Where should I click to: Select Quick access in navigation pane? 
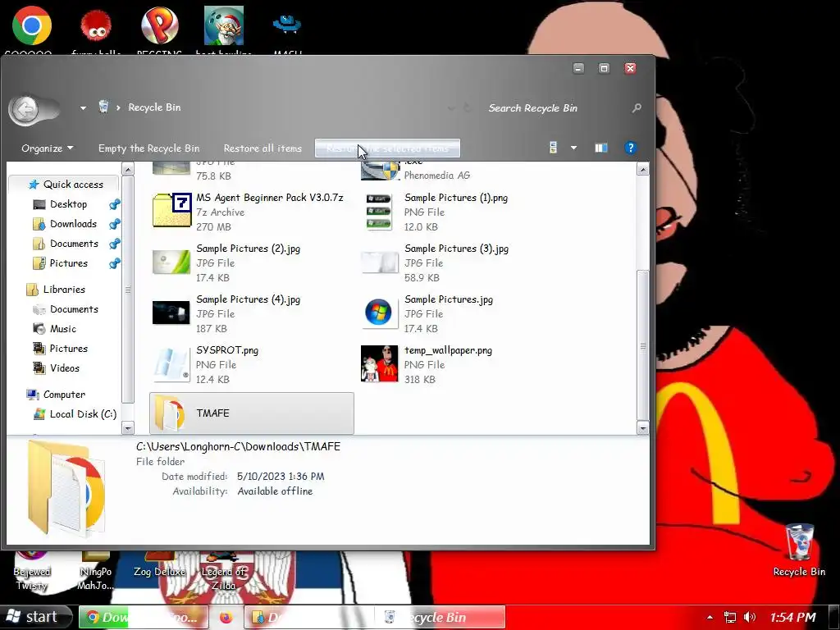click(x=66, y=185)
